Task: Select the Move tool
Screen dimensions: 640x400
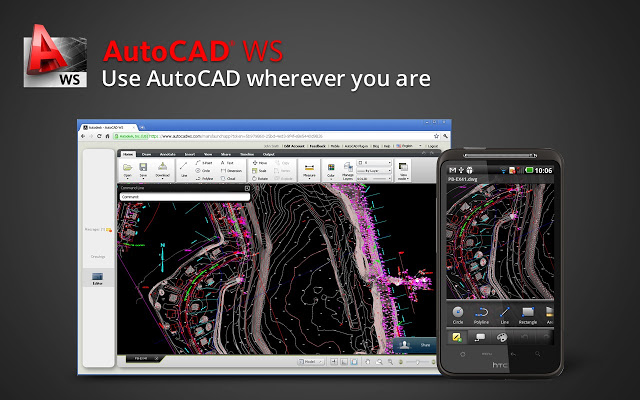Action: (x=260, y=162)
